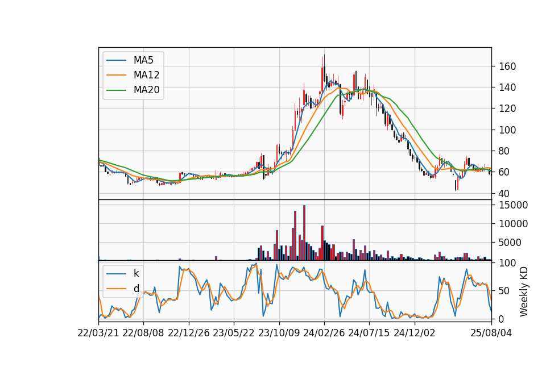Click the 23/05/22 date label
The width and height of the screenshot is (546, 392).
click(x=234, y=333)
